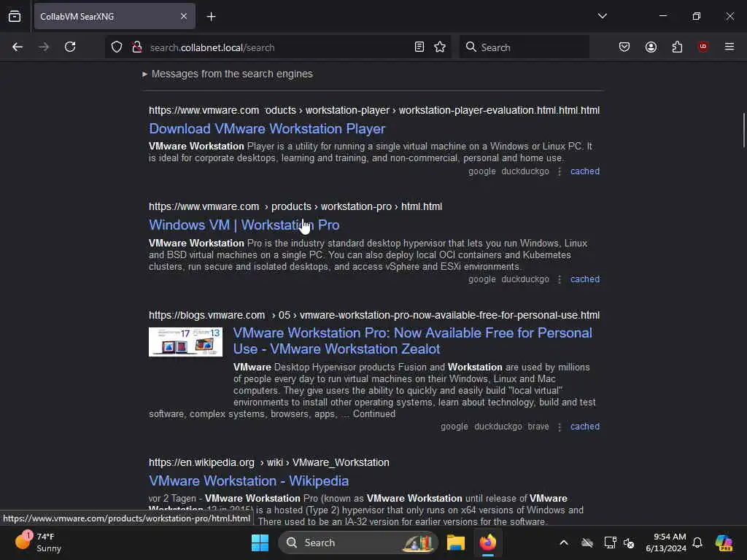Image resolution: width=747 pixels, height=560 pixels.
Task: Toggle reader view icon
Action: pos(419,47)
